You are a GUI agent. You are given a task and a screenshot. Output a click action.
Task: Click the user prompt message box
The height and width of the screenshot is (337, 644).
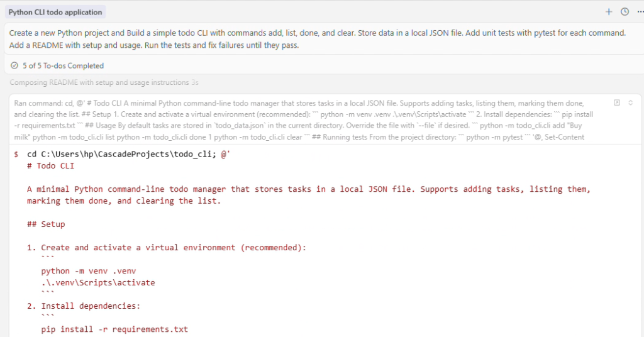tap(318, 39)
